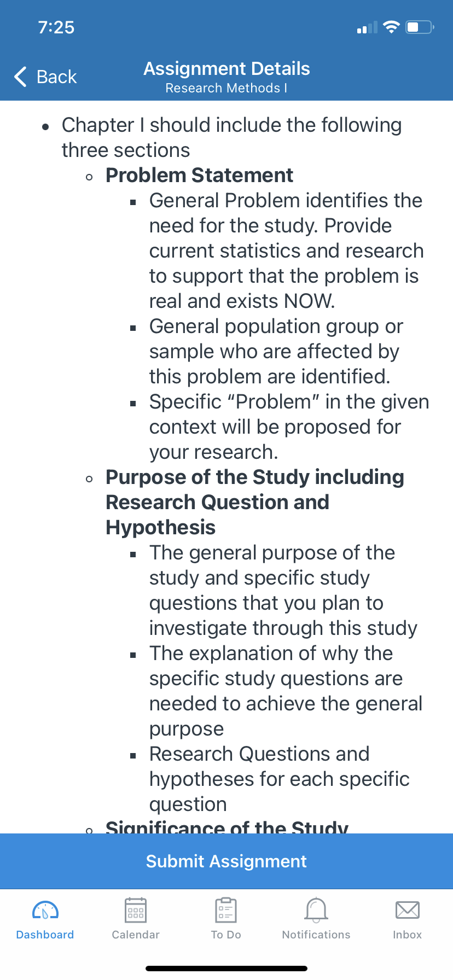This screenshot has height=980, width=453.
Task: Tap the cellular signal bars icon
Action: 367,27
